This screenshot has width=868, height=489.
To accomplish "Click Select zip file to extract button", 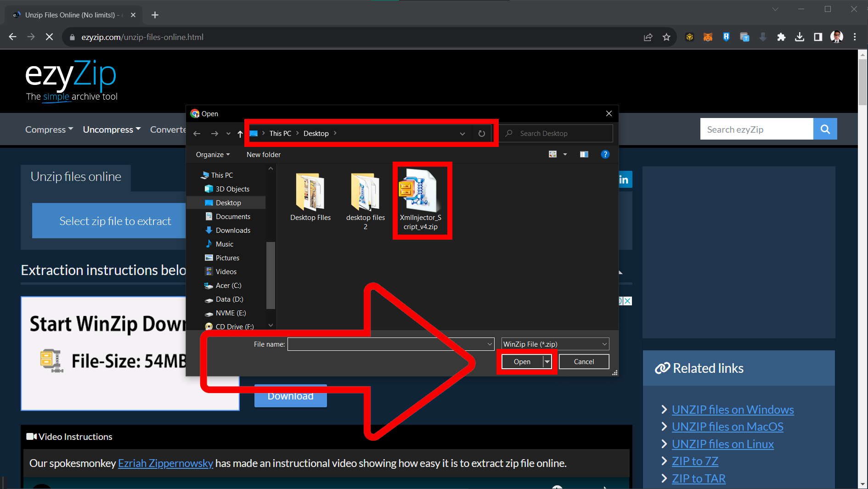I will pos(109,221).
